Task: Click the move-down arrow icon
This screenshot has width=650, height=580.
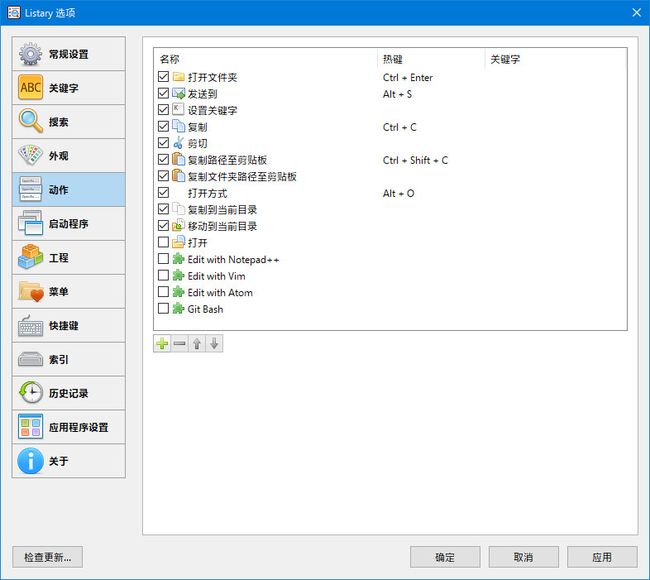Action: pos(214,344)
